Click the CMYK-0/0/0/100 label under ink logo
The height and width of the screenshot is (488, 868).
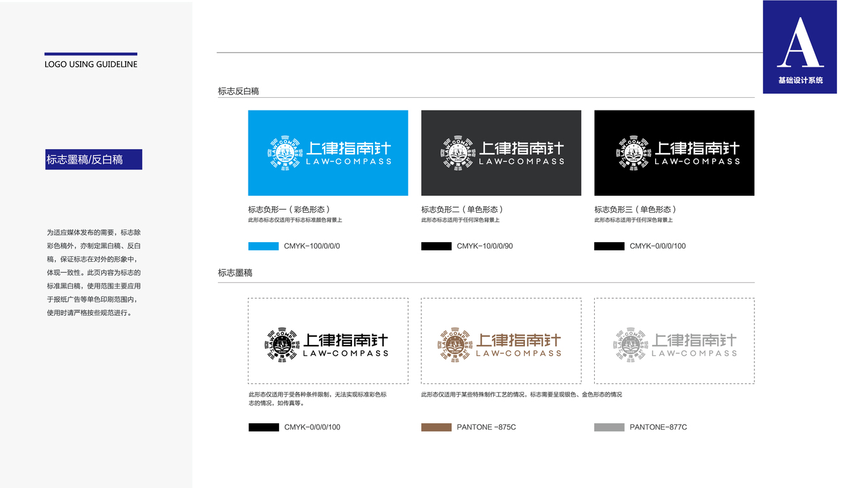pyautogui.click(x=312, y=427)
